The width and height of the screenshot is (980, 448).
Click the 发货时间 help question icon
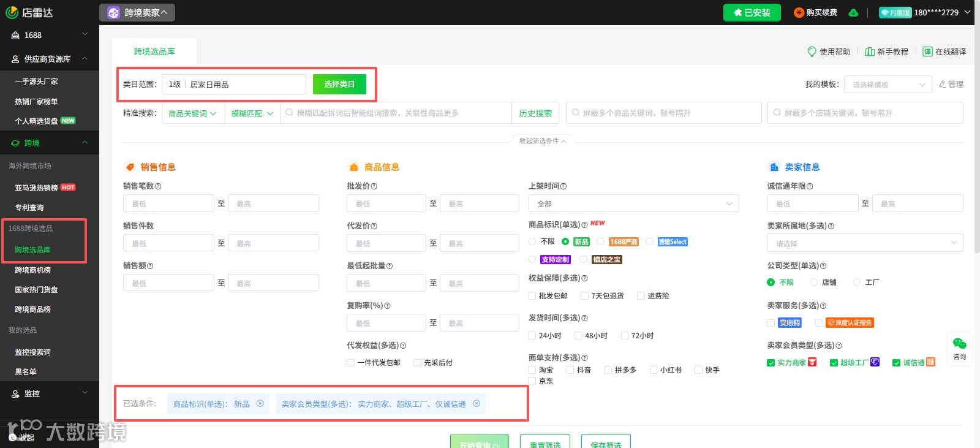pos(584,318)
